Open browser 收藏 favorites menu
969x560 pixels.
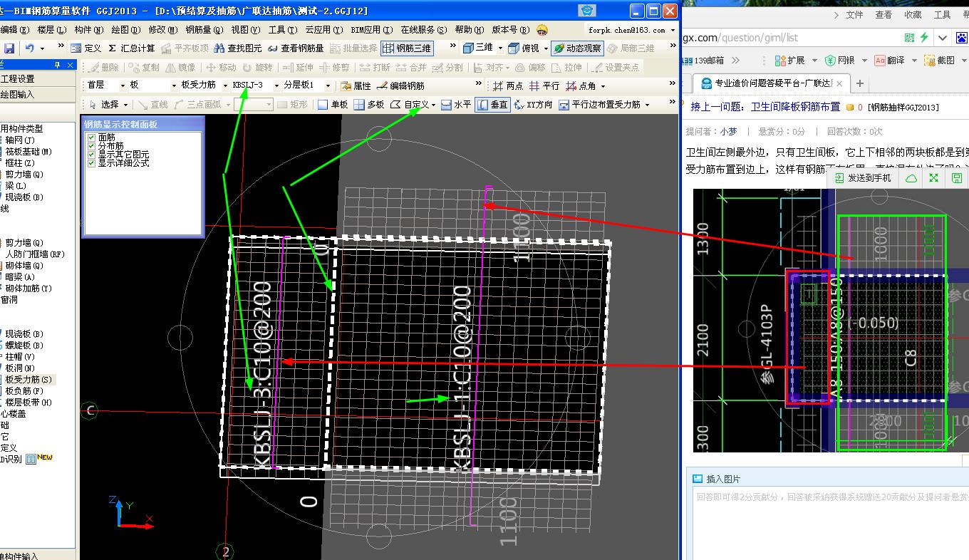point(913,14)
